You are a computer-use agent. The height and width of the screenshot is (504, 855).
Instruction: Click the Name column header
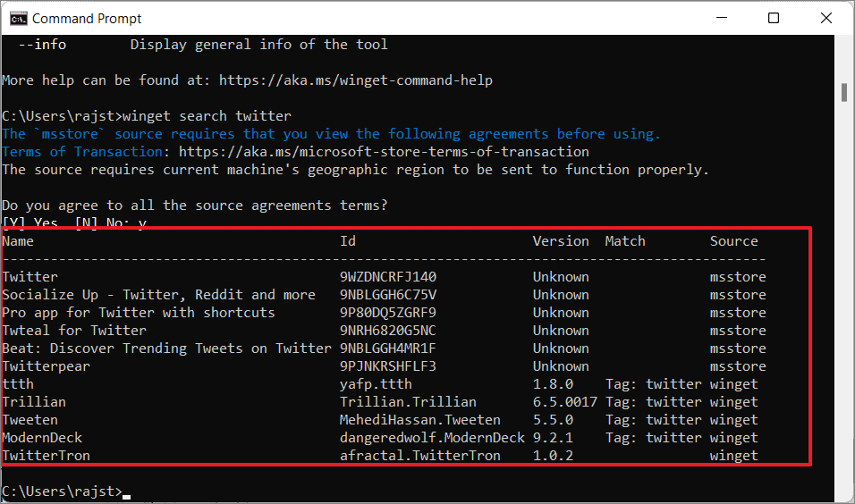click(x=18, y=241)
